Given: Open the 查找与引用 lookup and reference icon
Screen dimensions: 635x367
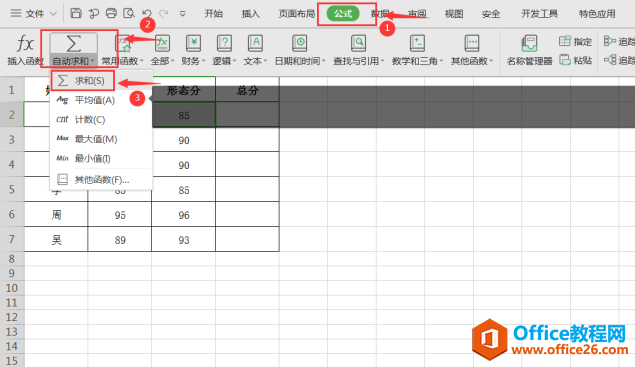Looking at the screenshot, I should pyautogui.click(x=358, y=43).
